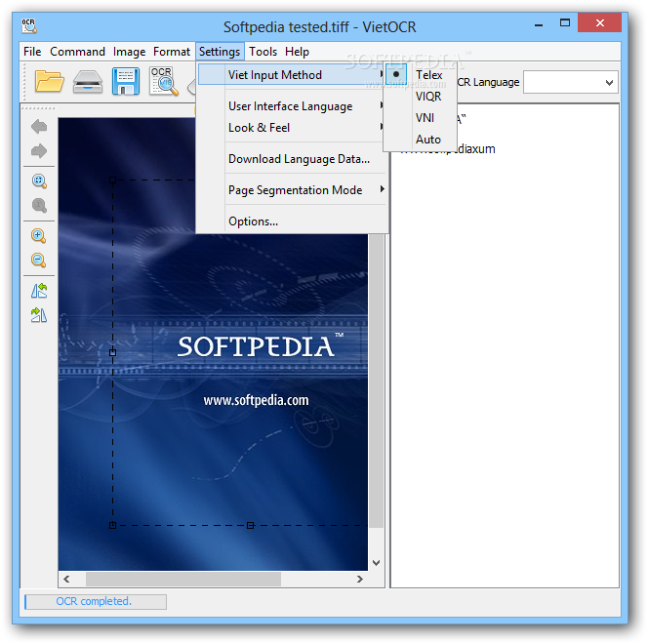Go to next page arrow
648x644 pixels.
click(x=39, y=151)
